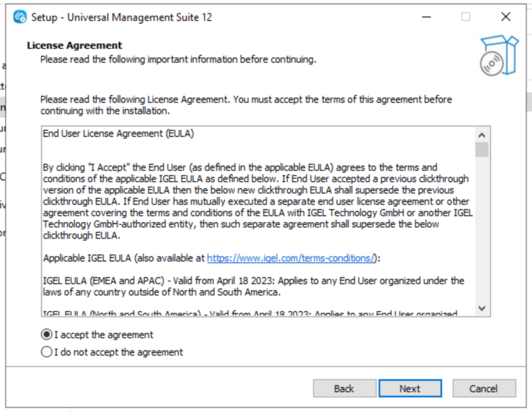Minimize the Setup window
The image size is (532, 414).
tap(425, 17)
